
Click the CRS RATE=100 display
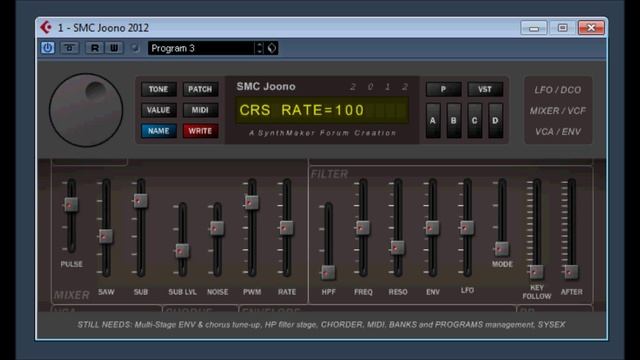(322, 110)
